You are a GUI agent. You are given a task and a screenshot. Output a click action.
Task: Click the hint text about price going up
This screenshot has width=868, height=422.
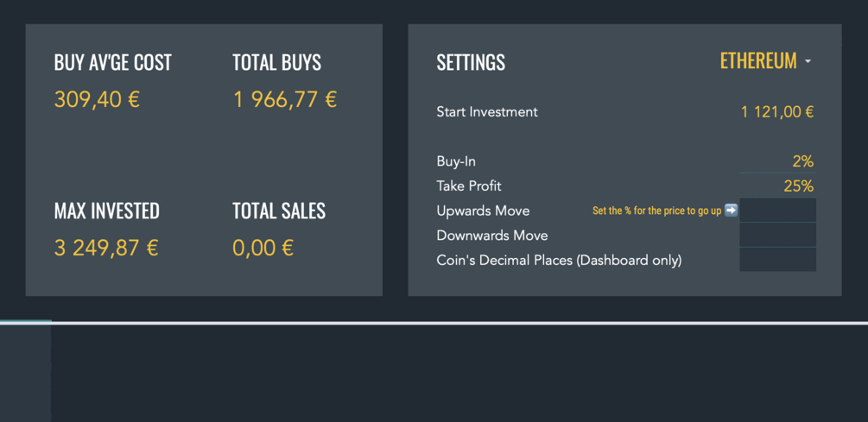656,211
